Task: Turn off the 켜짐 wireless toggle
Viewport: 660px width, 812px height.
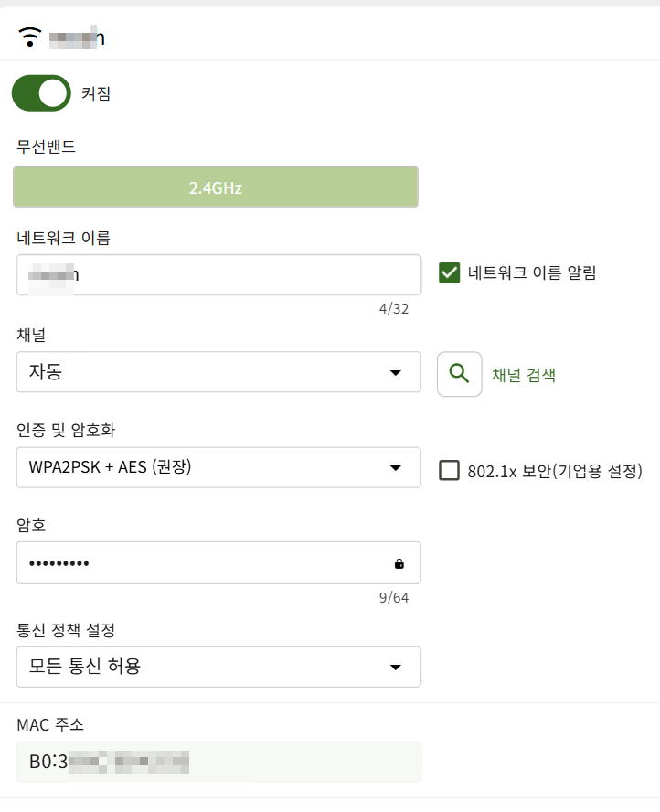Action: point(41,93)
